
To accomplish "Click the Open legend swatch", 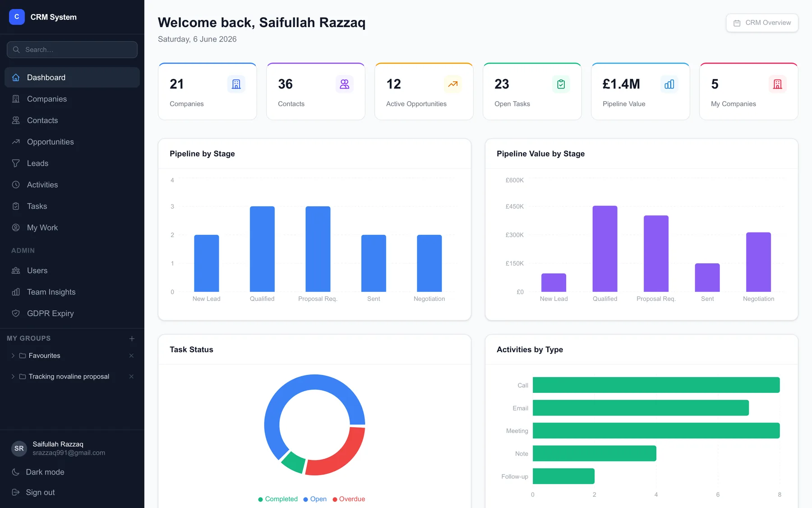I will pyautogui.click(x=305, y=499).
